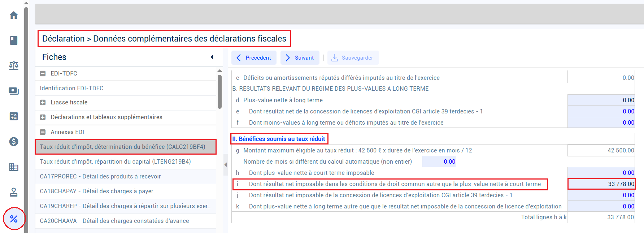Expand Déclarations et tableaux supplémentaires
Viewport: 644px width, 233px height.
(43, 117)
